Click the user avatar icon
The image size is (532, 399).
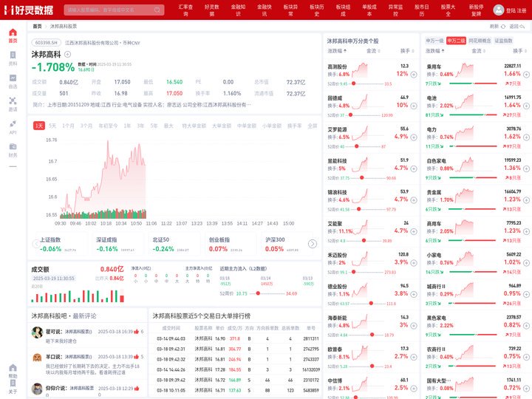pos(498,10)
